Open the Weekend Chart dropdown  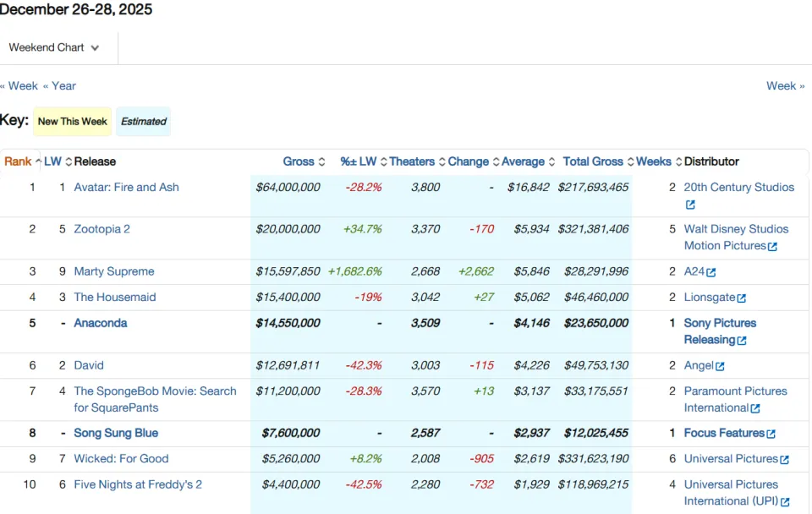tap(54, 47)
